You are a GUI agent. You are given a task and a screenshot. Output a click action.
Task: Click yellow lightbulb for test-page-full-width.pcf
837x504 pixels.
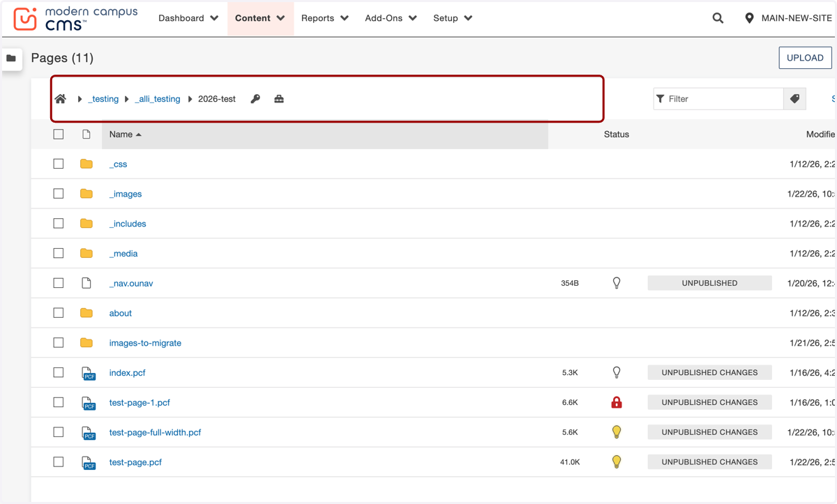pyautogui.click(x=617, y=432)
